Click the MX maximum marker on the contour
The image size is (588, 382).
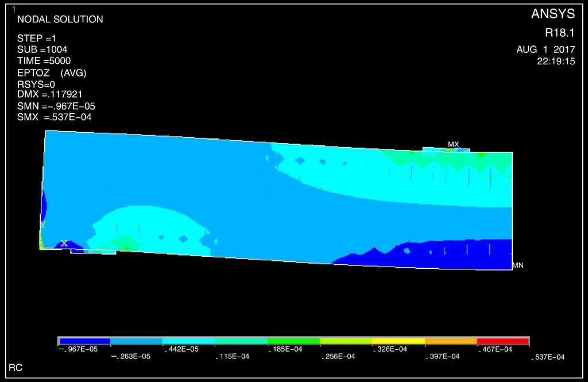point(453,145)
